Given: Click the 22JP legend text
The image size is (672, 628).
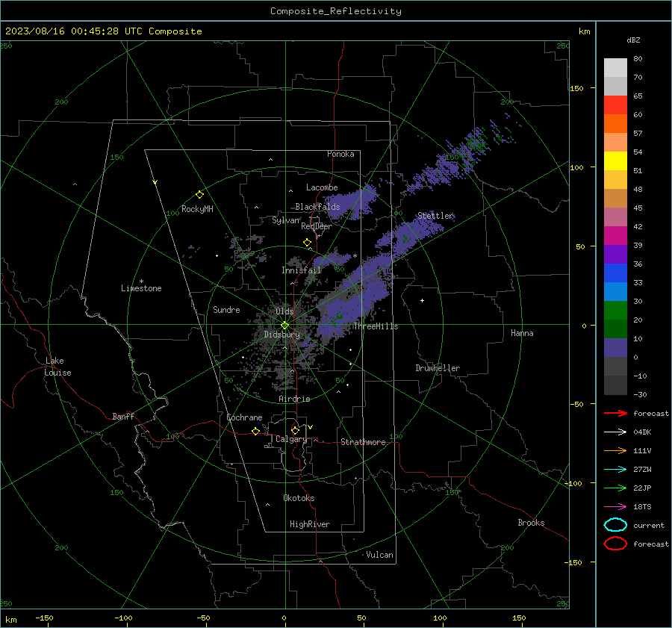Looking at the screenshot, I should [642, 488].
